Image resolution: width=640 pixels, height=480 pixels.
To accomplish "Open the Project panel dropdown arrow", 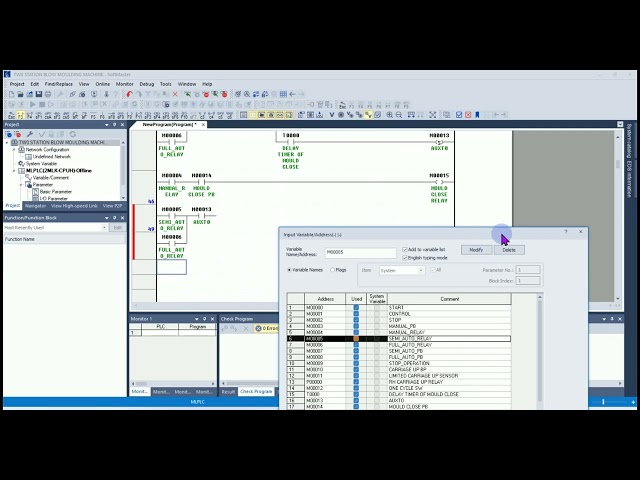I will pos(107,124).
